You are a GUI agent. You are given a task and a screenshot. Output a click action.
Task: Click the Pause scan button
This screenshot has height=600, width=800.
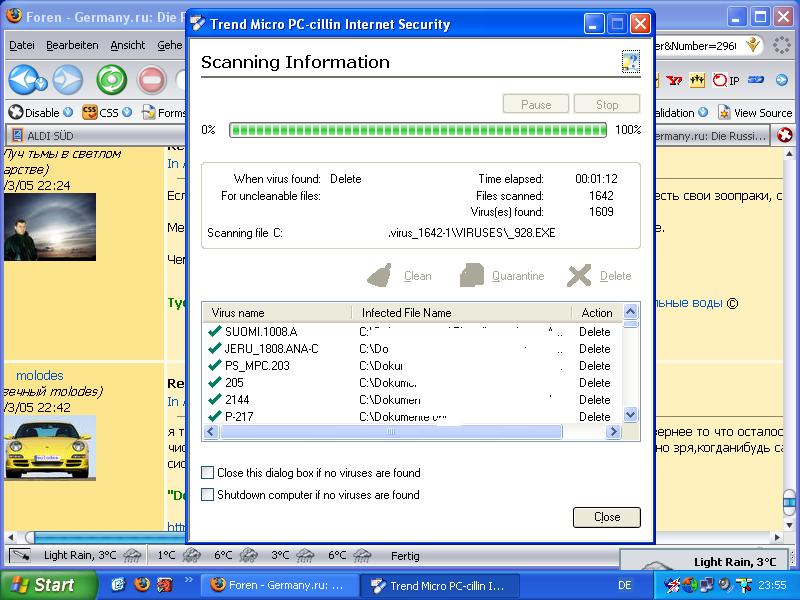pos(536,104)
